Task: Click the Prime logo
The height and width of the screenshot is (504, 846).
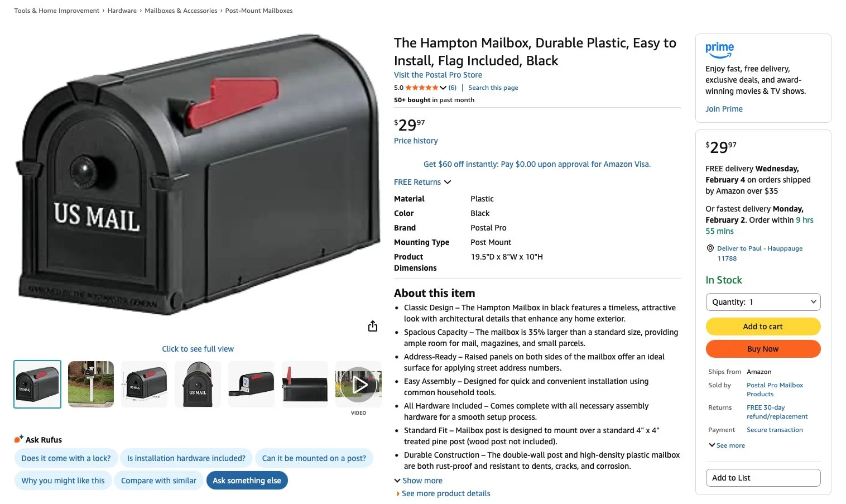Action: 719,50
